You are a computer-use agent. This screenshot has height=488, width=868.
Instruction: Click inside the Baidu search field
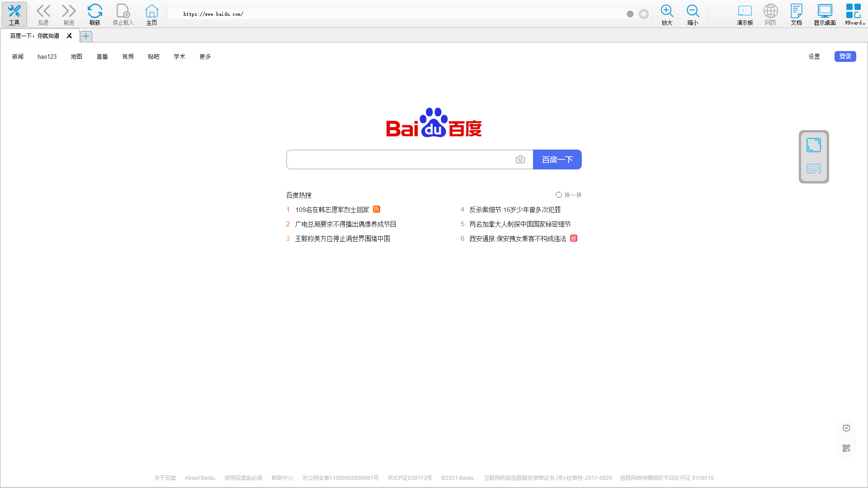(400, 160)
